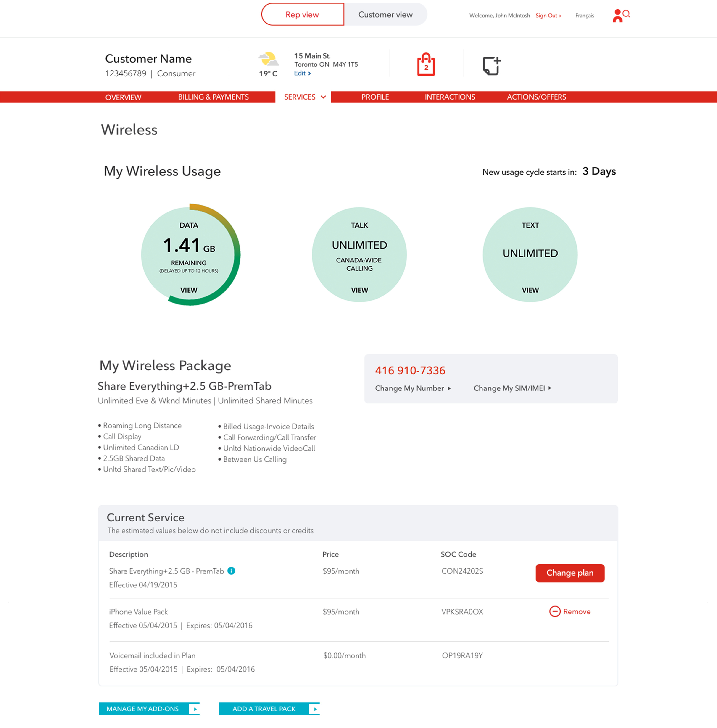This screenshot has height=728, width=717.
Task: Open Change My SIM/IMEI option
Action: (x=512, y=388)
